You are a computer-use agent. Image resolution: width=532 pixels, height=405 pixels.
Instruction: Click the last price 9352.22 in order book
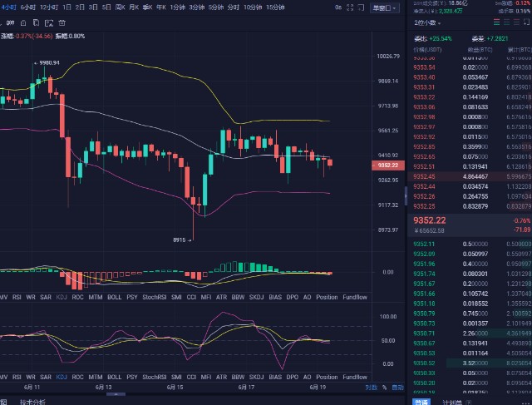[429, 220]
